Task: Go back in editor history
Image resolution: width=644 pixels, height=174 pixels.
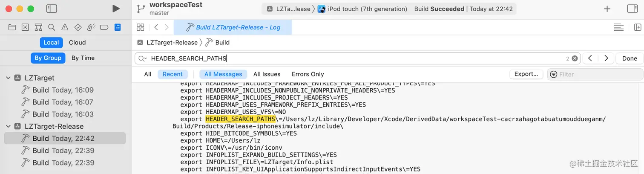Action: [156, 27]
